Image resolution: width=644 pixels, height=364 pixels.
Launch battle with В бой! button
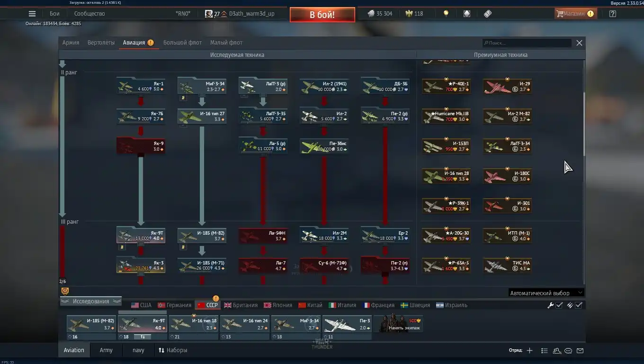pyautogui.click(x=322, y=15)
